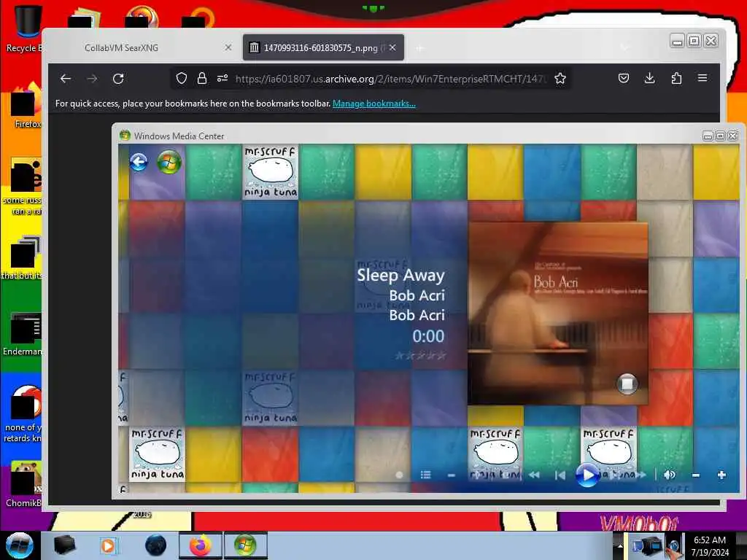Save page to Pocket
Viewport: 747px width, 560px height.
tap(624, 78)
